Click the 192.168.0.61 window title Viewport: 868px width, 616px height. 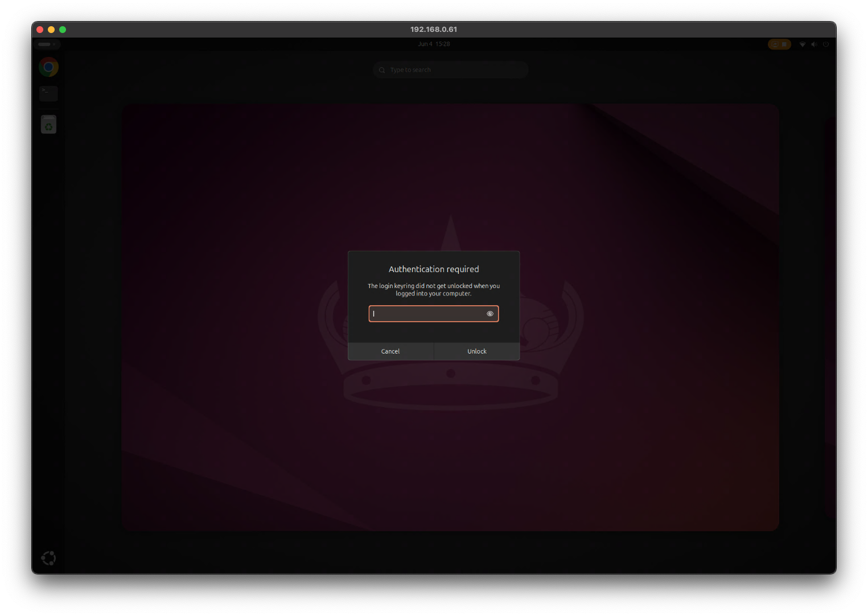pyautogui.click(x=434, y=30)
